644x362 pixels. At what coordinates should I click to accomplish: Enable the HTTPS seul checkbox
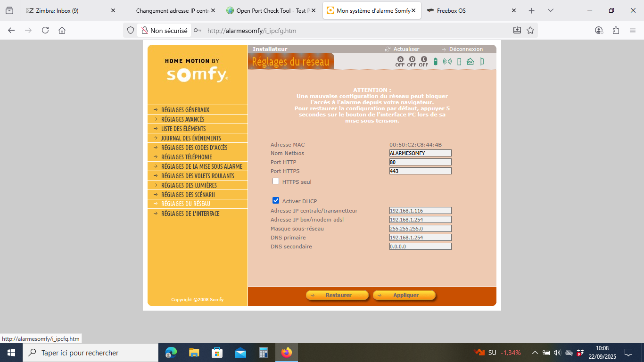pyautogui.click(x=276, y=181)
